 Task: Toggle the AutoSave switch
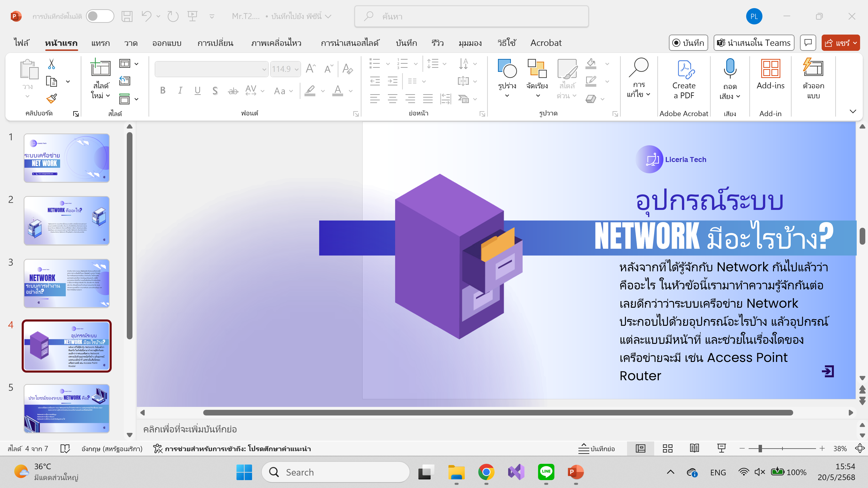pyautogui.click(x=100, y=16)
